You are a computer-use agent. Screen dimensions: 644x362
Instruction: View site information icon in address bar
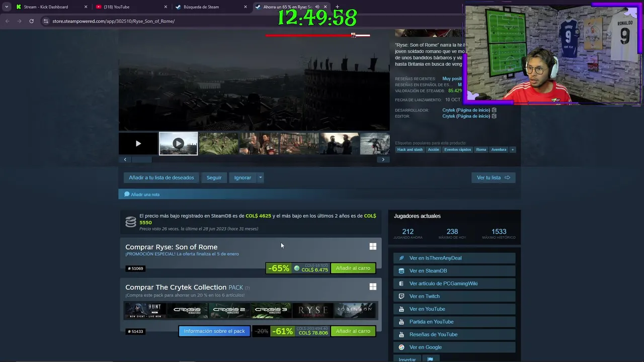(x=46, y=21)
